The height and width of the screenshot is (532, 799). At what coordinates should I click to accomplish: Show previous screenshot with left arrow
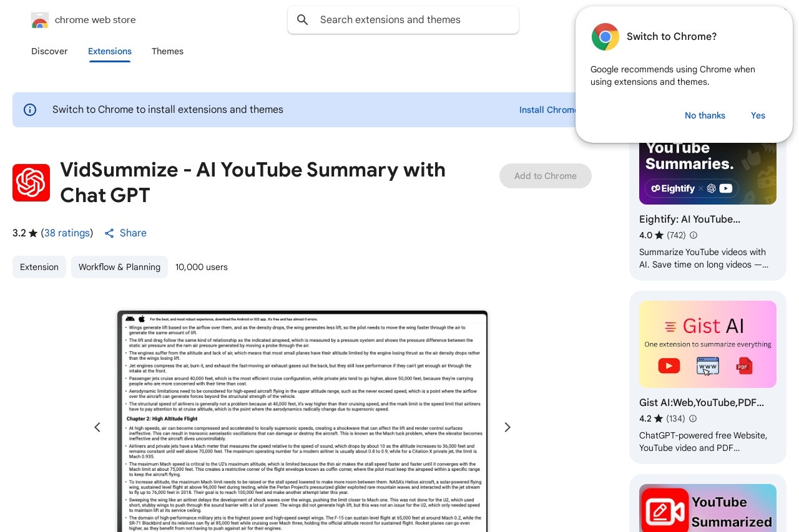(x=97, y=427)
